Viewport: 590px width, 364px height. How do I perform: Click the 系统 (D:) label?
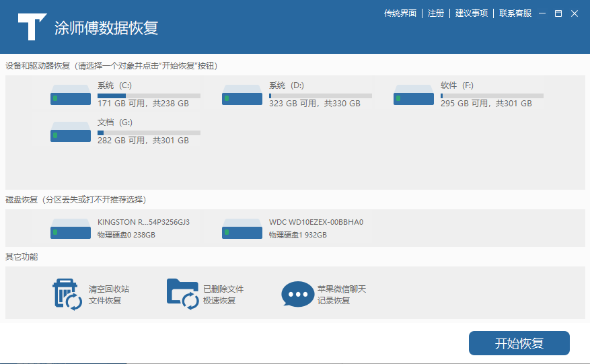(x=287, y=85)
